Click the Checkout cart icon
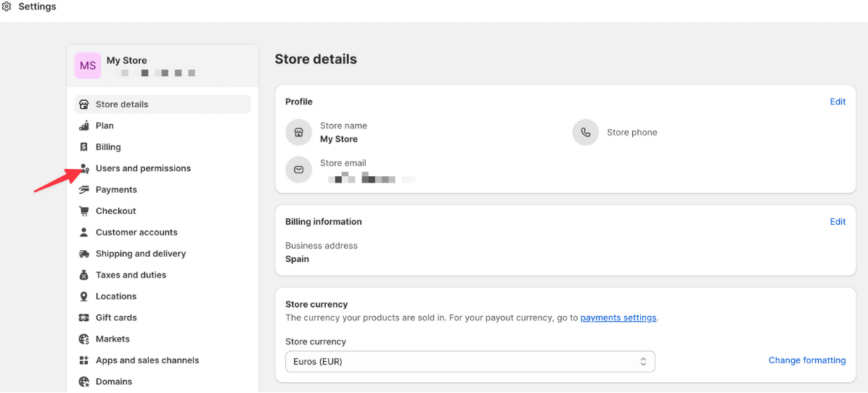Screen dimensions: 868x393 click(x=83, y=211)
